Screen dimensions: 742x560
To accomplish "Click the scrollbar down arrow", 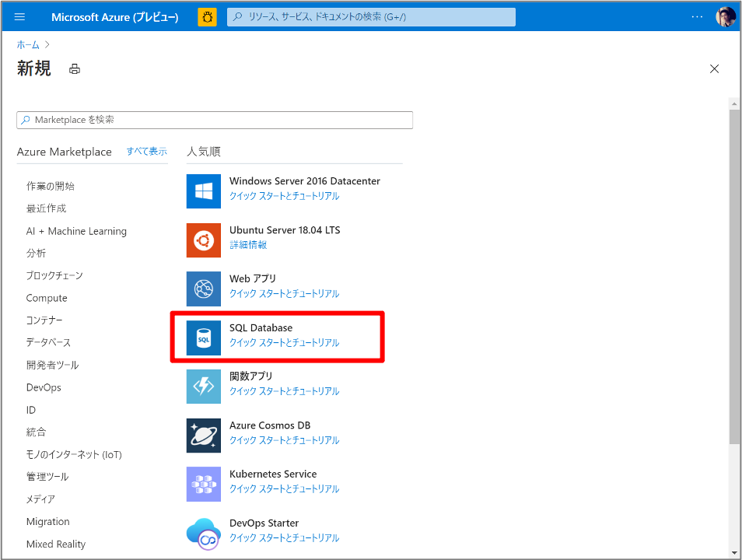I will tap(734, 552).
